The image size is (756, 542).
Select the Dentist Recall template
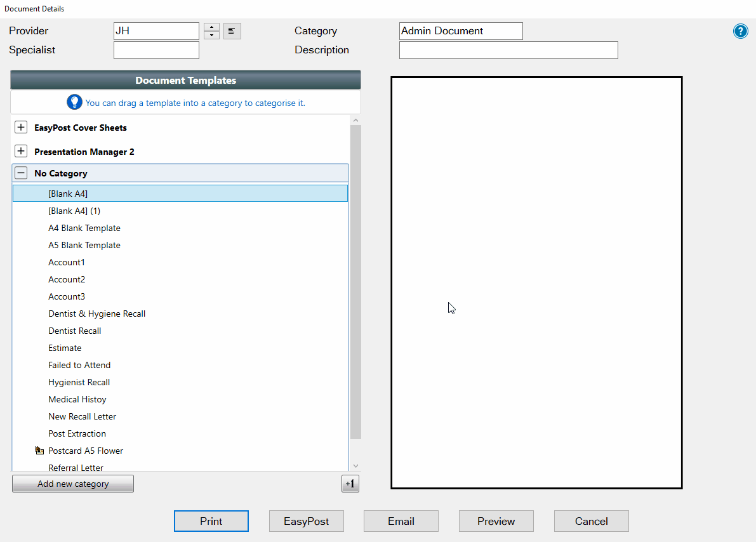[74, 331]
